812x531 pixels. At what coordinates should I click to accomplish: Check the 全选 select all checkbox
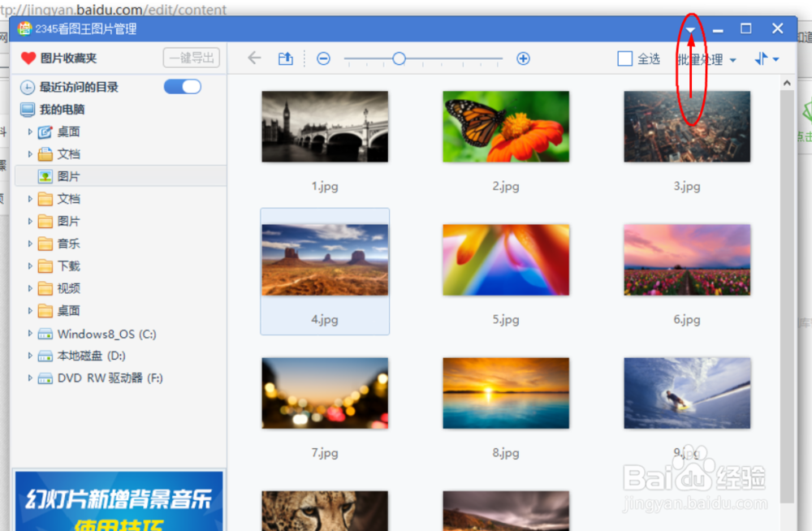click(x=625, y=58)
